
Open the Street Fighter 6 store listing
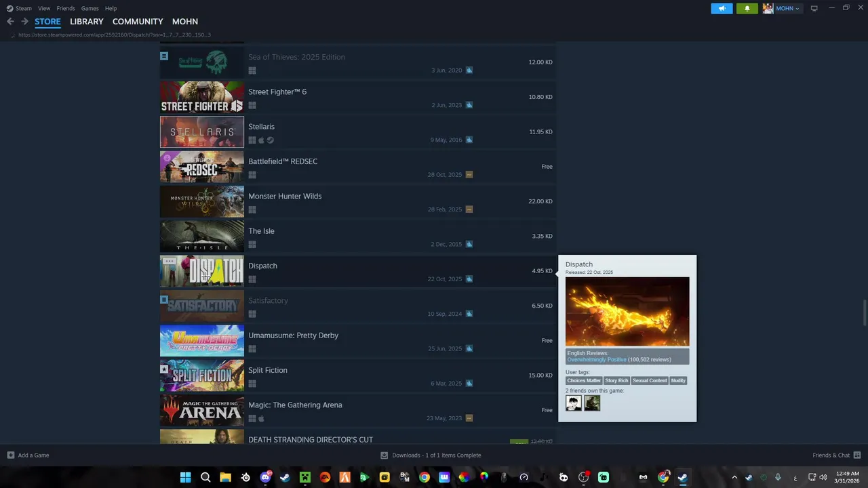click(x=358, y=97)
